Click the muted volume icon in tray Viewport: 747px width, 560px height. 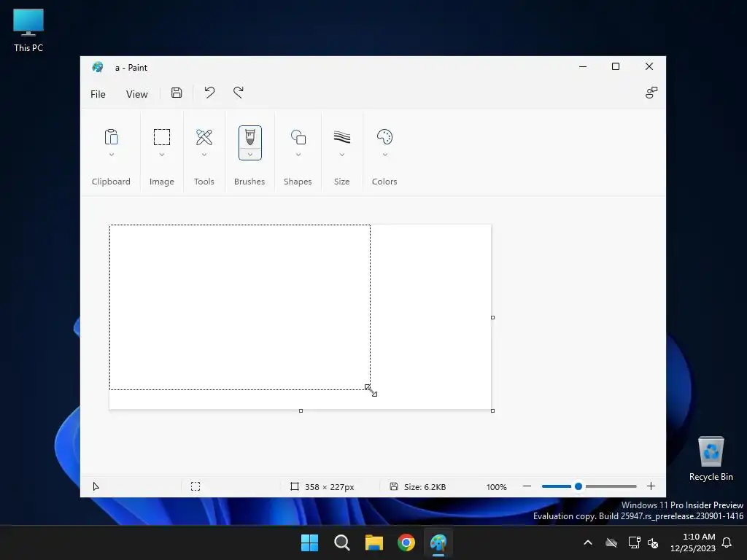click(x=653, y=542)
